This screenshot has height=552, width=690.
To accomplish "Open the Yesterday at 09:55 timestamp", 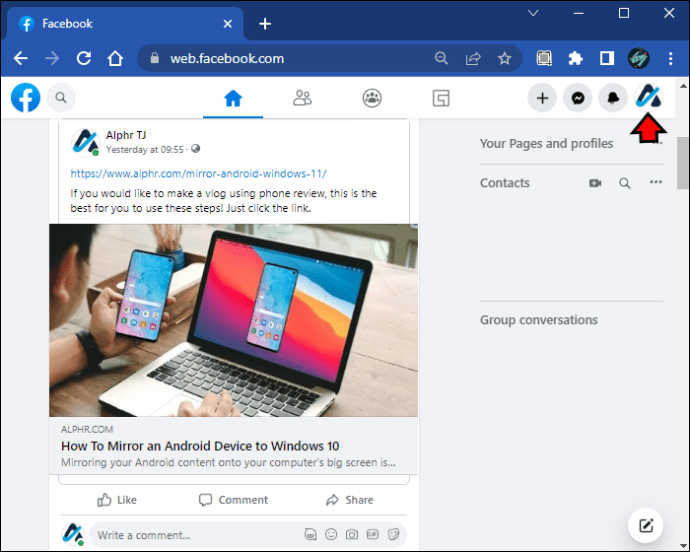I will [145, 150].
